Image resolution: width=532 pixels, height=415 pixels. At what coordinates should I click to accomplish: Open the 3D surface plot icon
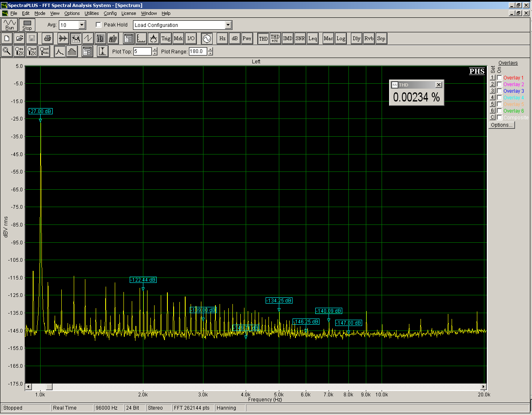[x=113, y=39]
